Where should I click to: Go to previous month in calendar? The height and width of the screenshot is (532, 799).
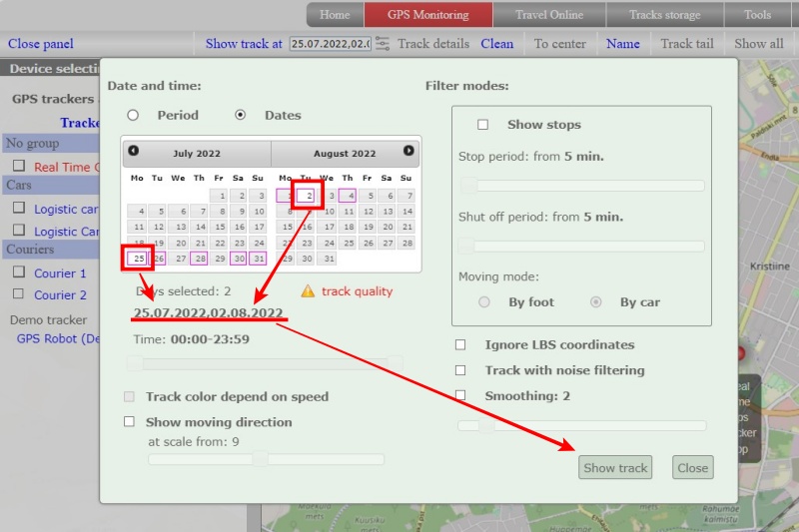click(x=134, y=152)
